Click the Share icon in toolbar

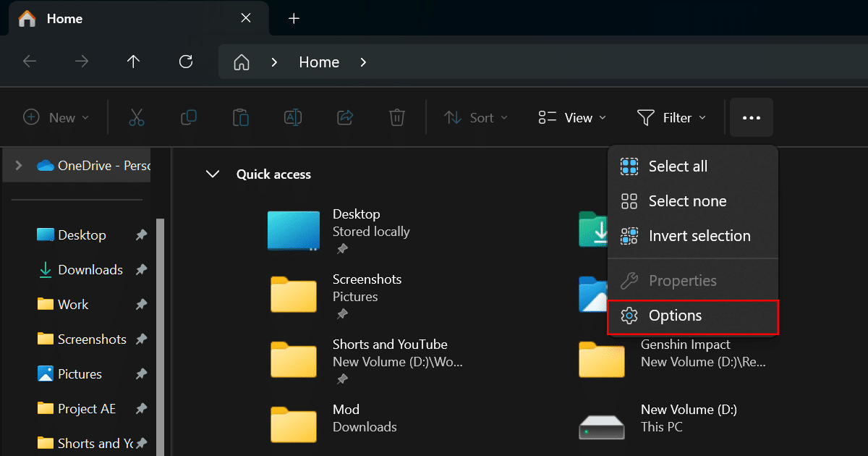345,118
